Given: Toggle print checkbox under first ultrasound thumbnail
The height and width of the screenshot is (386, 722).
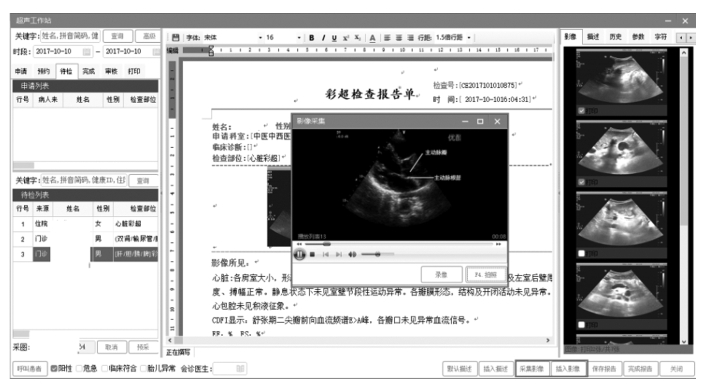Looking at the screenshot, I should pos(581,111).
